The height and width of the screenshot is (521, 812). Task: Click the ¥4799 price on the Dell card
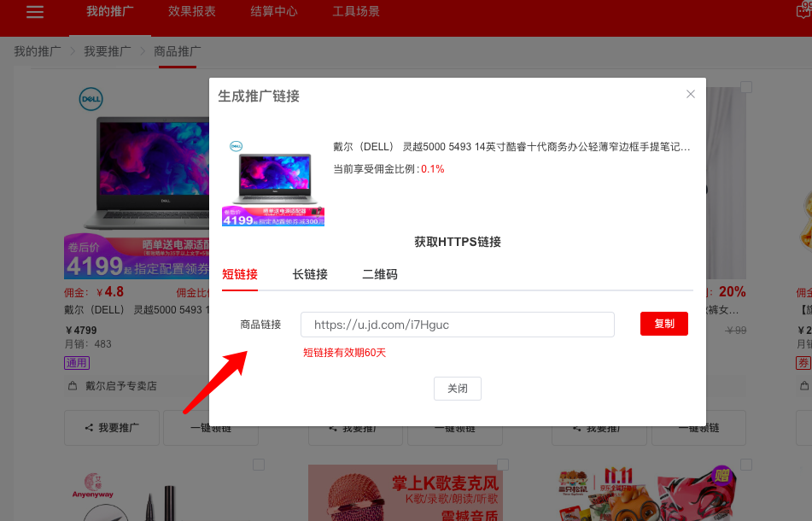(x=81, y=331)
